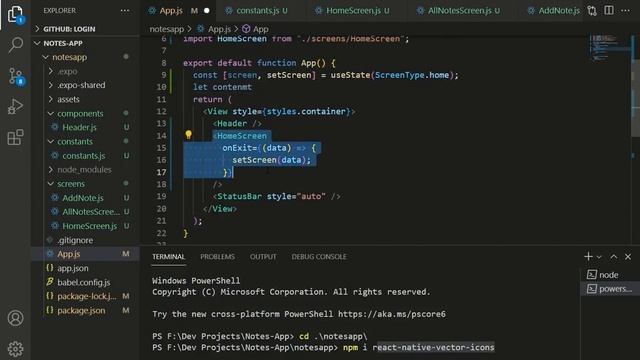The image size is (640, 360).
Task: Open package-lock.json in the file tree
Action: [x=86, y=296]
